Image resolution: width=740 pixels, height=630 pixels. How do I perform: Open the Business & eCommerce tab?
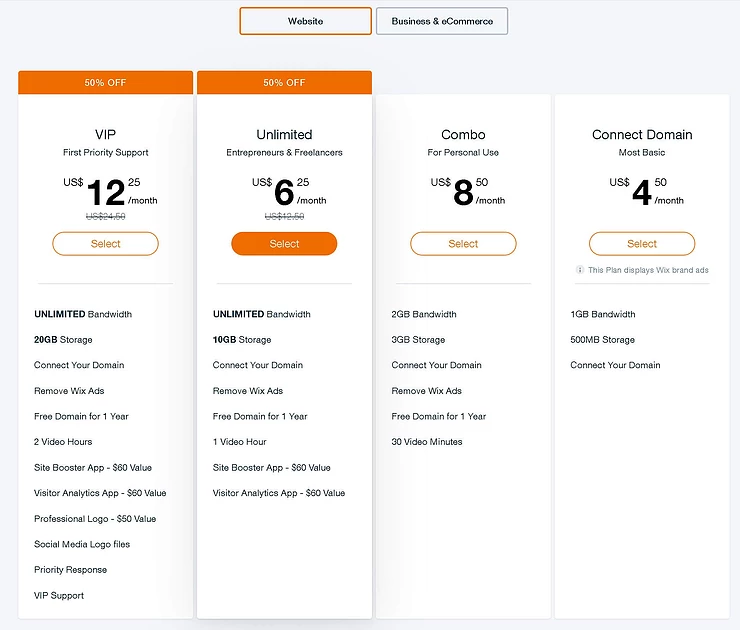[x=442, y=21]
